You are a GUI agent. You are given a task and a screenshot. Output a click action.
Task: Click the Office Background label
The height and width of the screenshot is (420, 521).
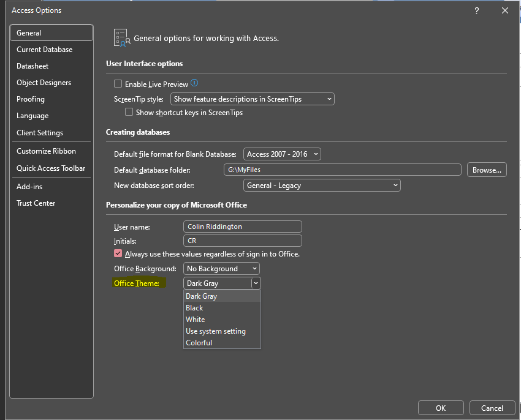[145, 269]
